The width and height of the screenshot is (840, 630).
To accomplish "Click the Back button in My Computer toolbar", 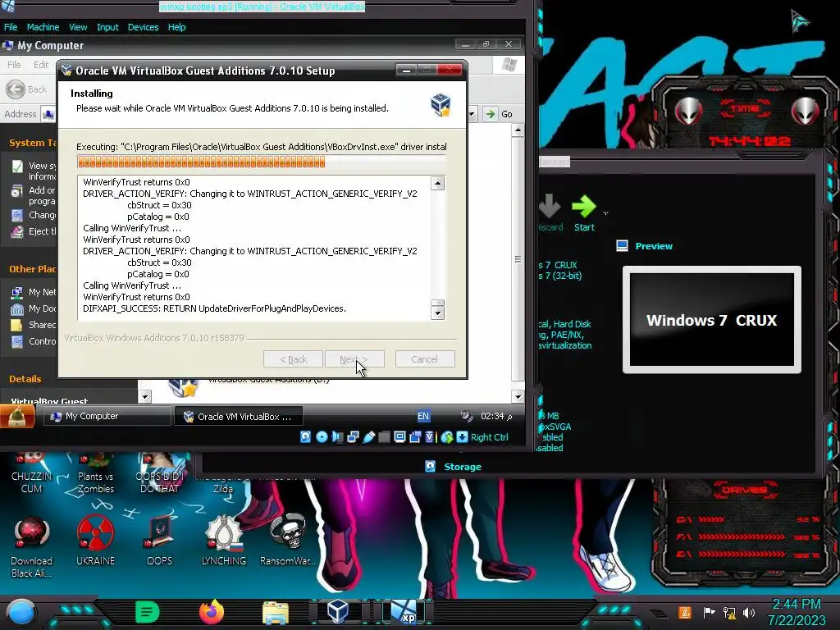I will coord(27,89).
